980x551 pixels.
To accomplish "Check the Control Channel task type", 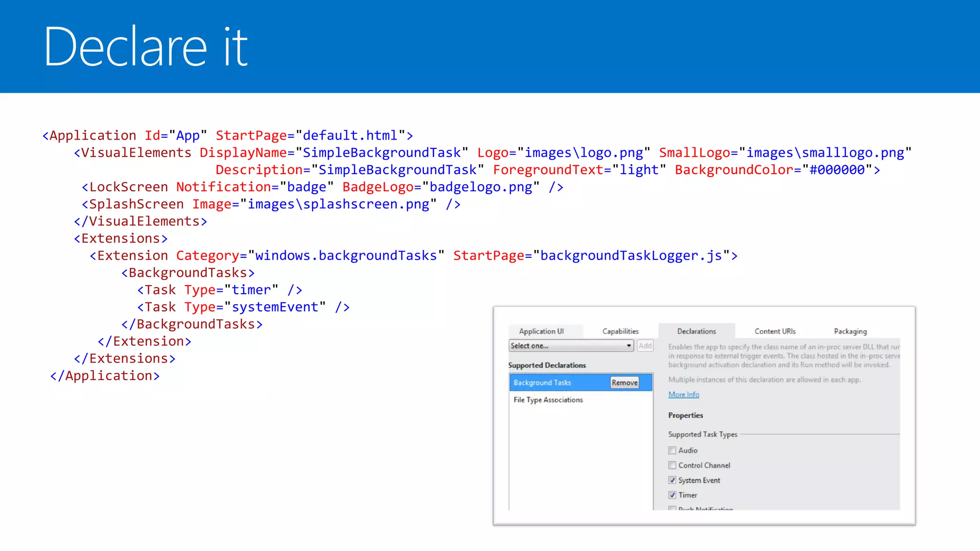I will (672, 465).
